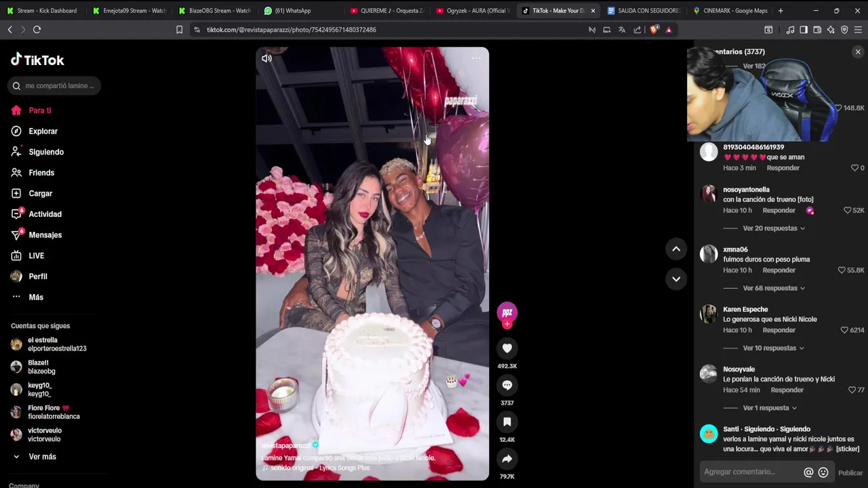Image resolution: width=868 pixels, height=488 pixels.
Task: Follow the creator via red plus badge
Action: coord(507,325)
